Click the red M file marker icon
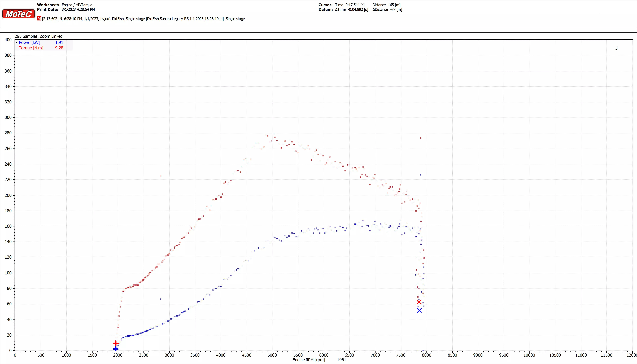The height and width of the screenshot is (364, 637). pyautogui.click(x=39, y=19)
